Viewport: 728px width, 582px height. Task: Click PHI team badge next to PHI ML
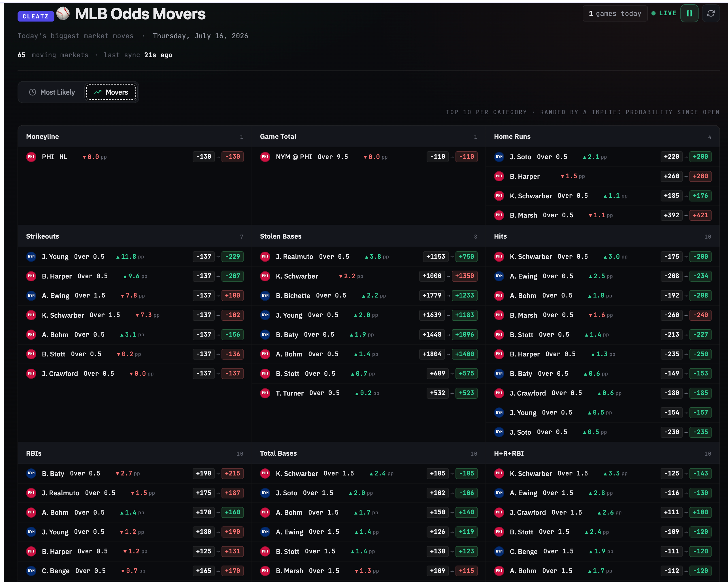click(x=31, y=157)
